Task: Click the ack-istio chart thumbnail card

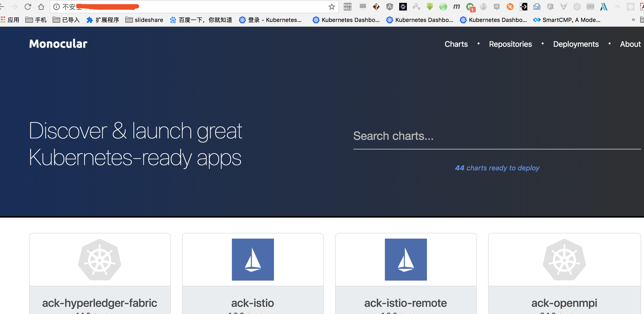Action: click(252, 272)
